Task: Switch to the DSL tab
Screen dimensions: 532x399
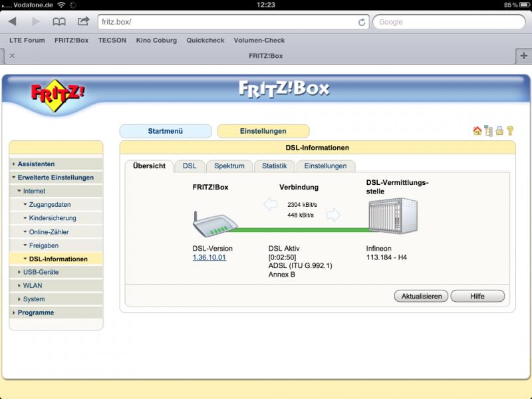Action: click(190, 166)
